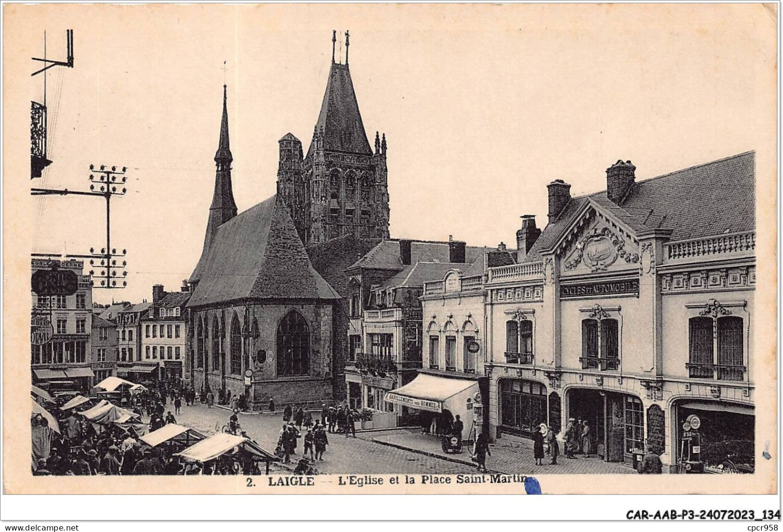783x532 pixels.
Task: Select the postcard number '2.' in caption
Action: click(251, 482)
